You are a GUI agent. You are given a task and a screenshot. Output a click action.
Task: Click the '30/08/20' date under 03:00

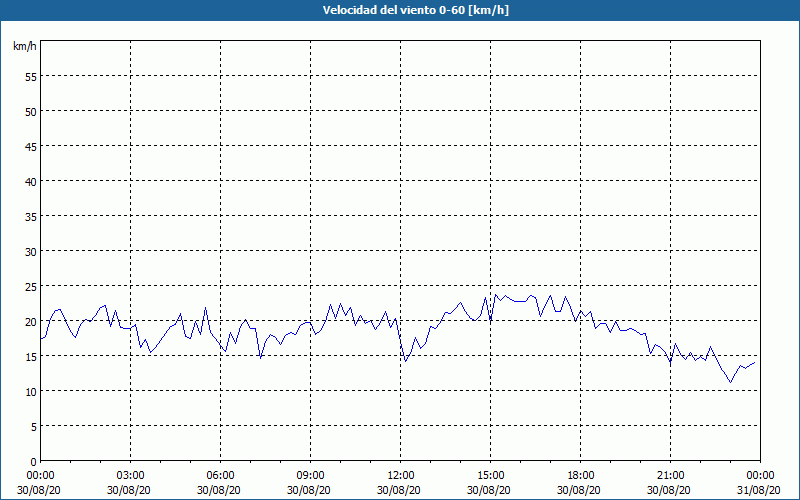129,490
